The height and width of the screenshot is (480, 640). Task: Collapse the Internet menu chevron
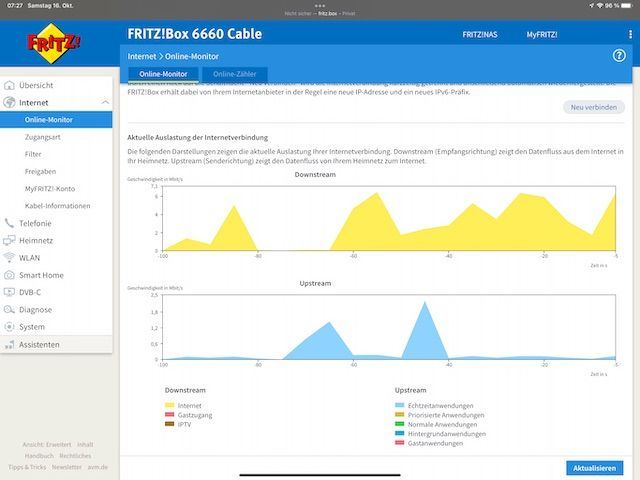click(x=105, y=102)
